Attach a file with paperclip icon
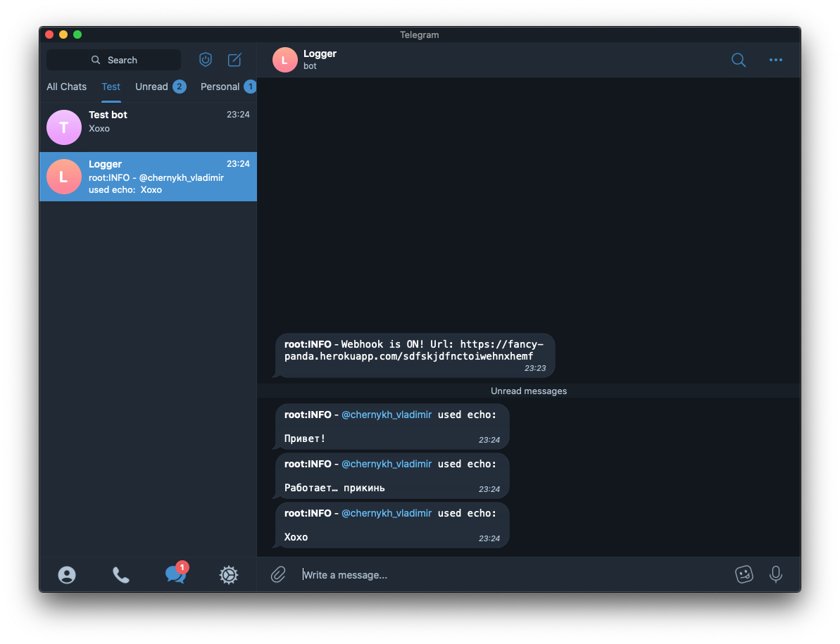 point(278,574)
